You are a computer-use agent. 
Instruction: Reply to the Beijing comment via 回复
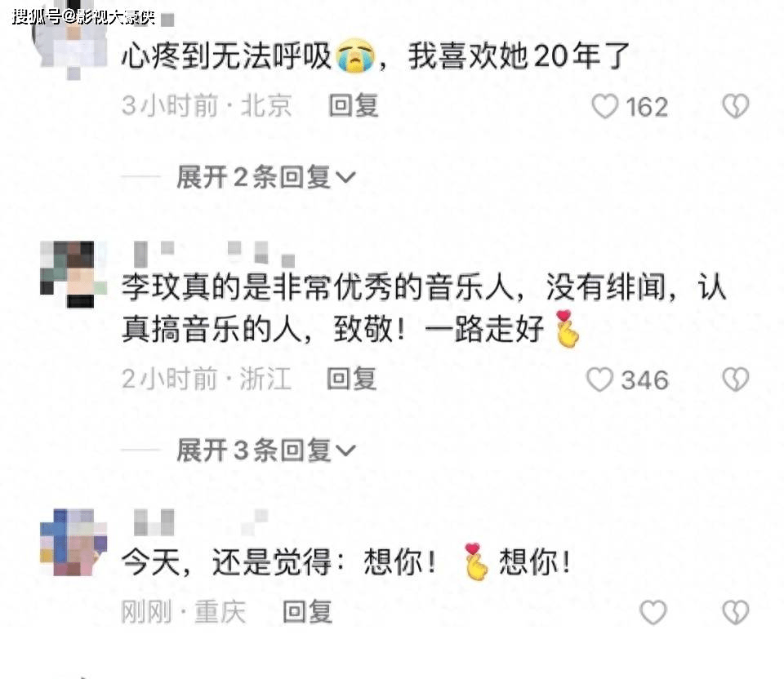pyautogui.click(x=354, y=106)
